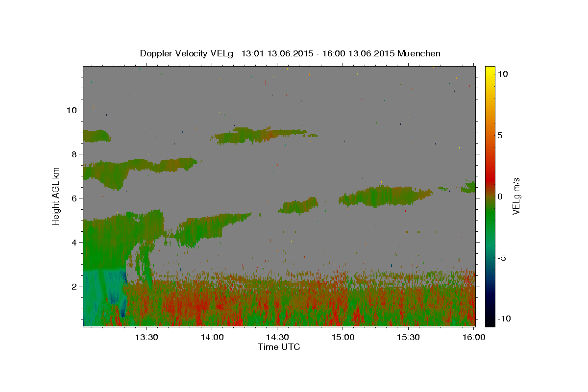The image size is (588, 392).
Task: Click the colorbar value -5 label
Action: 502,258
